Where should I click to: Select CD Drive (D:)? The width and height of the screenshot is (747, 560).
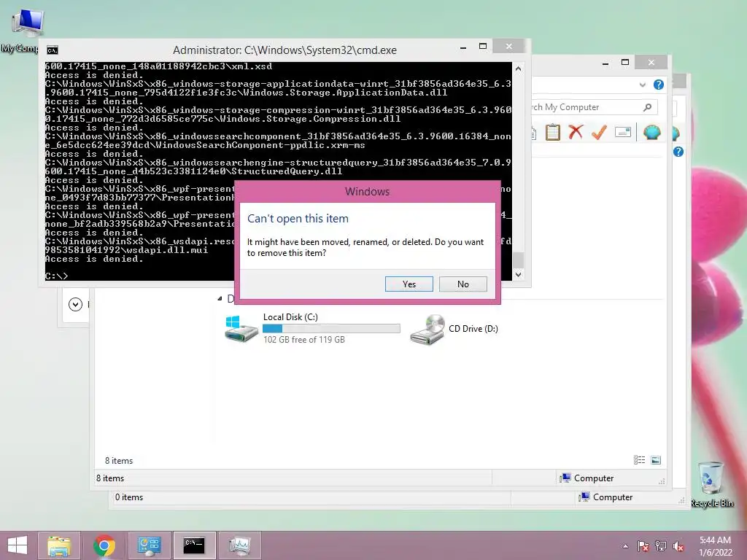point(454,329)
